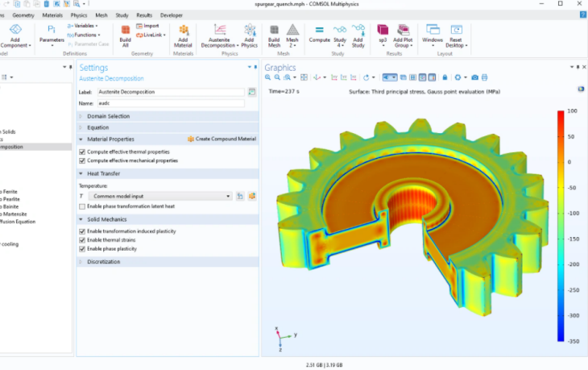Viewport: 588px width, 370px height.
Task: Click the stress color legend bar
Action: [561, 226]
